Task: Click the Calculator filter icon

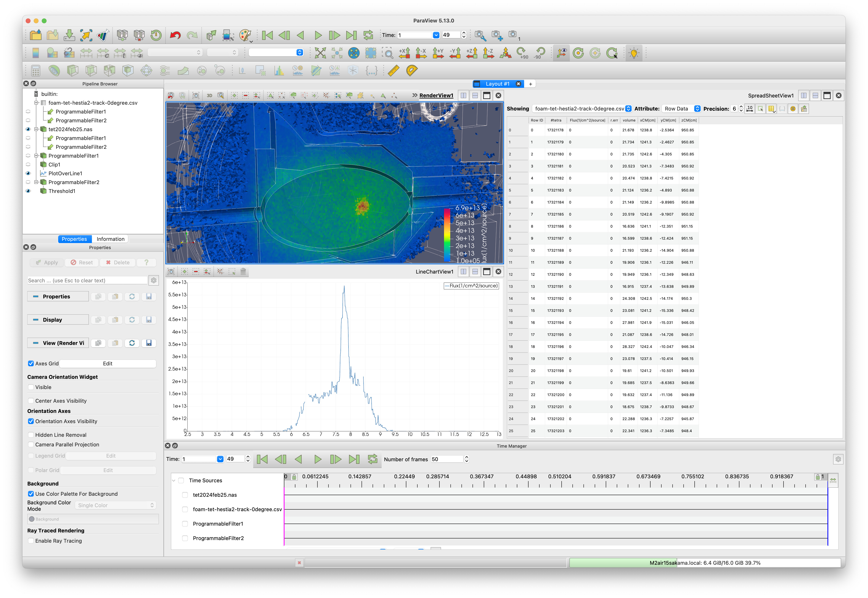Action: click(36, 70)
